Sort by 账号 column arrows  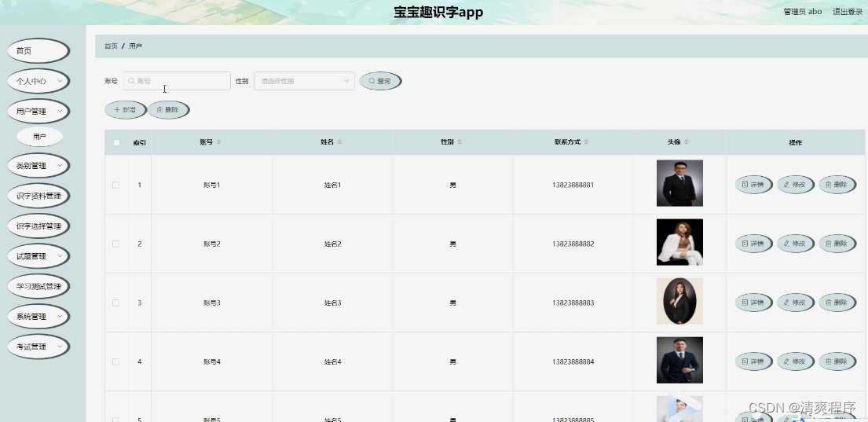point(218,142)
